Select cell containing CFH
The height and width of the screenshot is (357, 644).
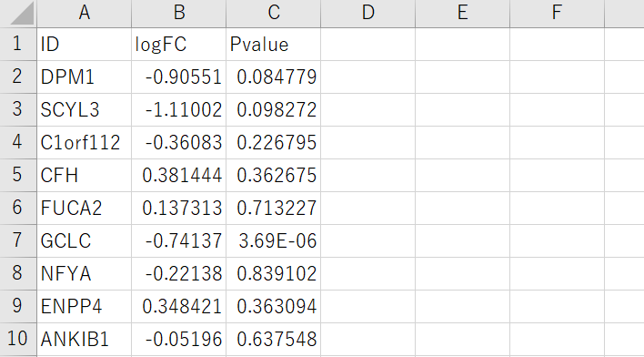[x=85, y=175]
